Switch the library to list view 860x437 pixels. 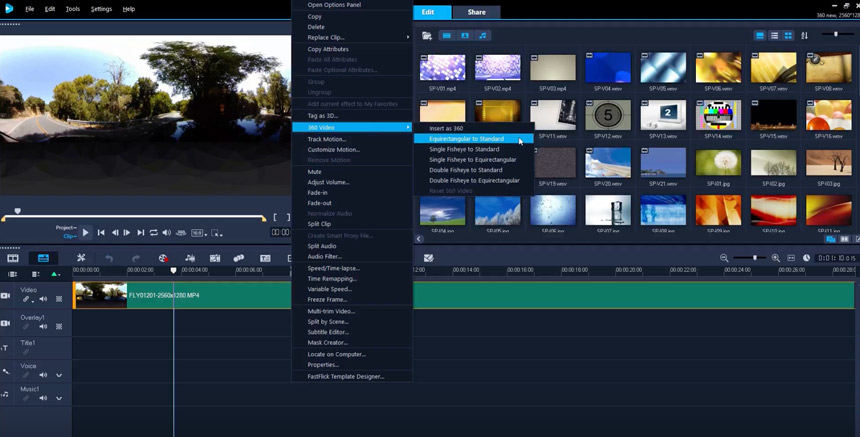774,36
